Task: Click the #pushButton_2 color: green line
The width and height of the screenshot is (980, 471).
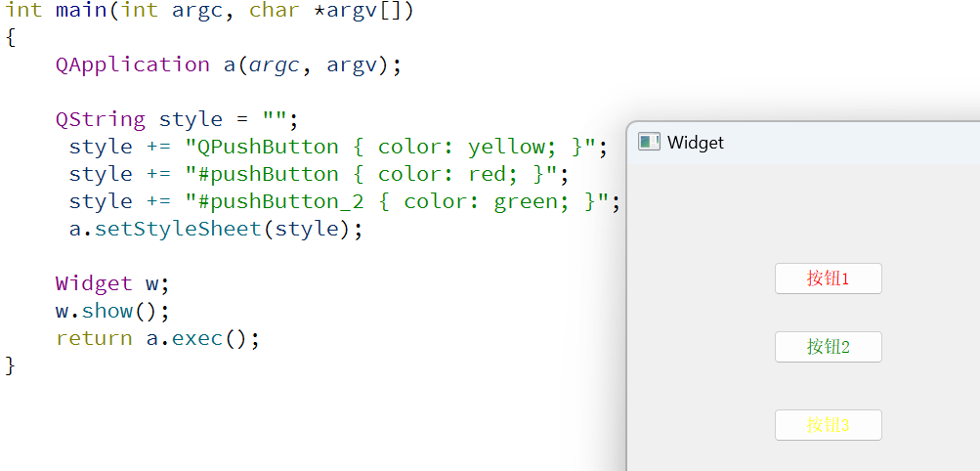Action: pyautogui.click(x=344, y=201)
